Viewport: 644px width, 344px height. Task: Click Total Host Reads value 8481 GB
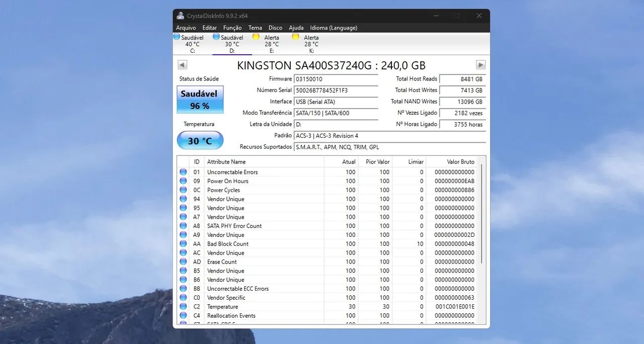[462, 79]
